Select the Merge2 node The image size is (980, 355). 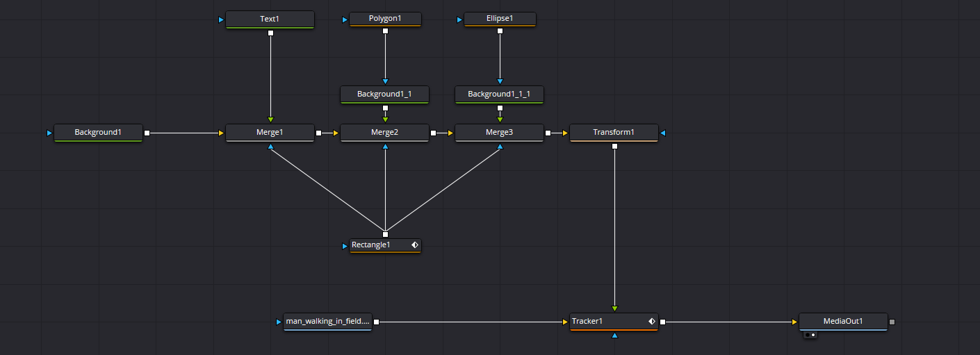tap(384, 132)
